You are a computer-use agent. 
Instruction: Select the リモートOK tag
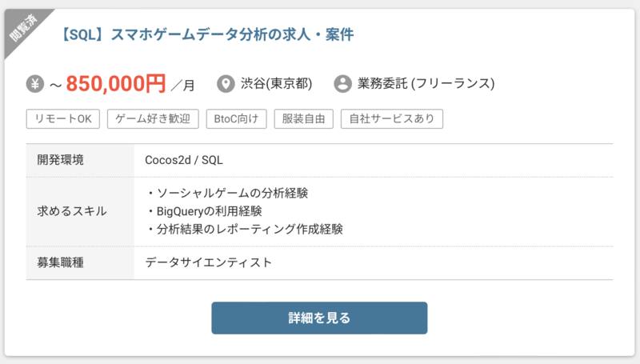63,119
